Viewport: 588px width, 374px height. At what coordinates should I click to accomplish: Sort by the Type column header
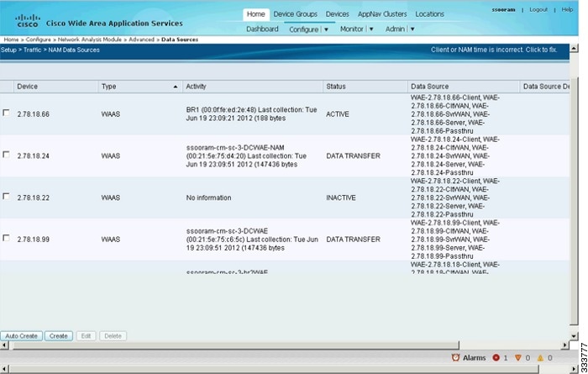[140, 87]
